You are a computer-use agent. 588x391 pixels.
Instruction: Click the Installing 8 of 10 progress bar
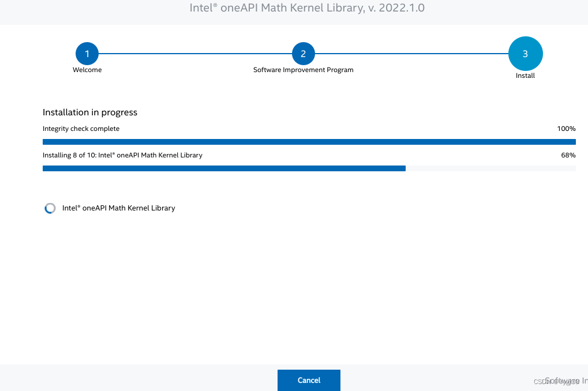coord(309,168)
